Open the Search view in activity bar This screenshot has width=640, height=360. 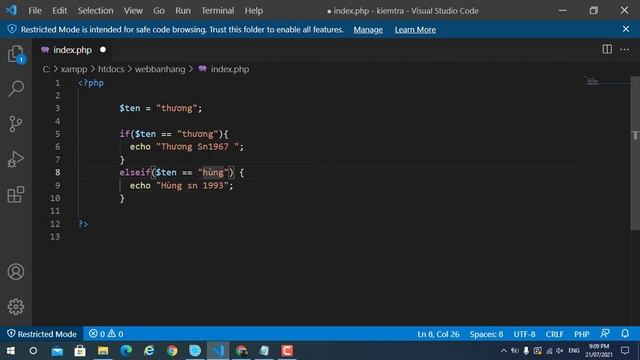click(16, 88)
